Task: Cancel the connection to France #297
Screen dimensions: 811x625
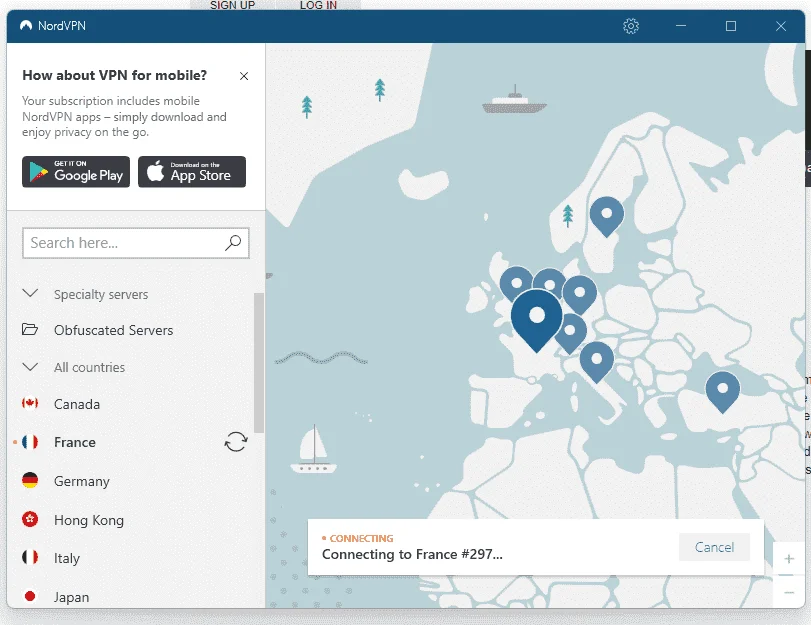Action: pos(714,547)
